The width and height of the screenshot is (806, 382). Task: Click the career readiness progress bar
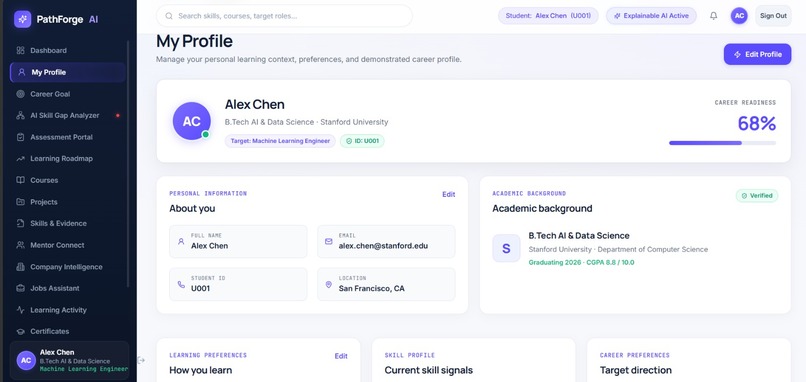pyautogui.click(x=722, y=143)
